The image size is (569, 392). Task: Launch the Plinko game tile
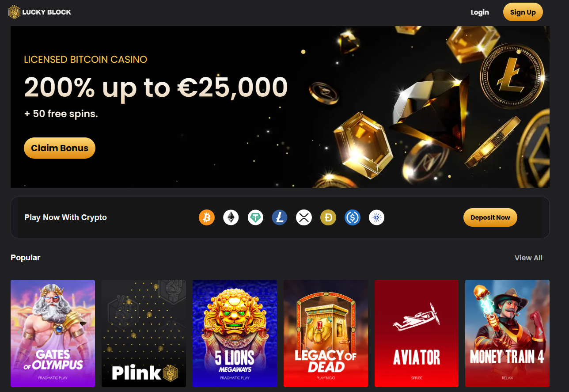pos(144,333)
